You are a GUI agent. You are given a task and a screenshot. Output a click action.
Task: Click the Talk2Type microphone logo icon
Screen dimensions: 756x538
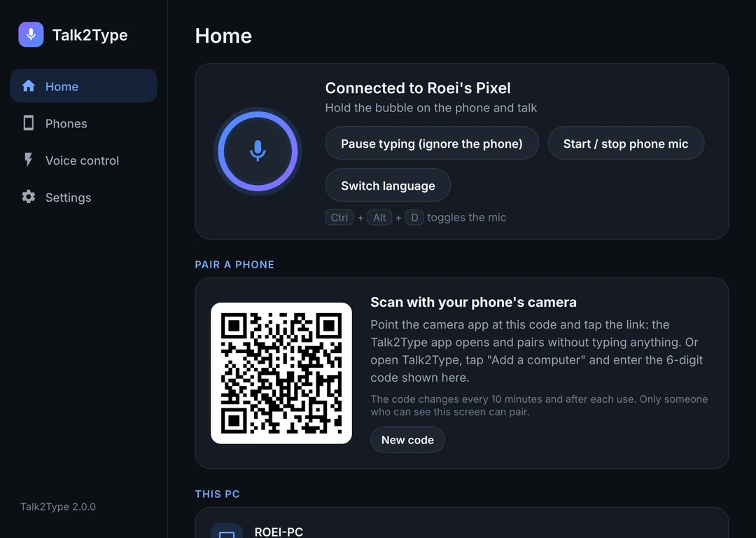[31, 34]
